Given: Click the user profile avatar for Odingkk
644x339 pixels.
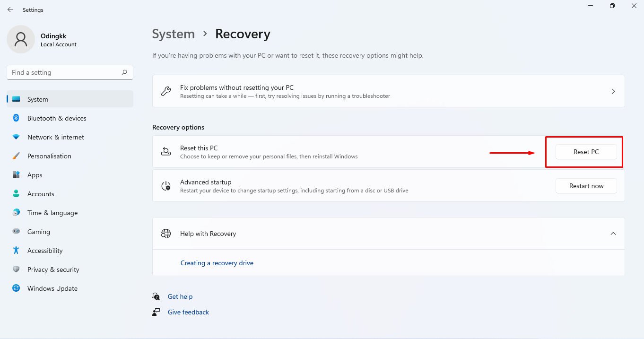Looking at the screenshot, I should click(x=20, y=39).
